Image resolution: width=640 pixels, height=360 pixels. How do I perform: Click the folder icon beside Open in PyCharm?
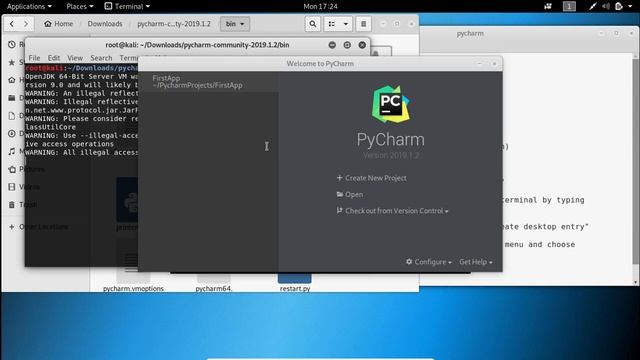340,194
